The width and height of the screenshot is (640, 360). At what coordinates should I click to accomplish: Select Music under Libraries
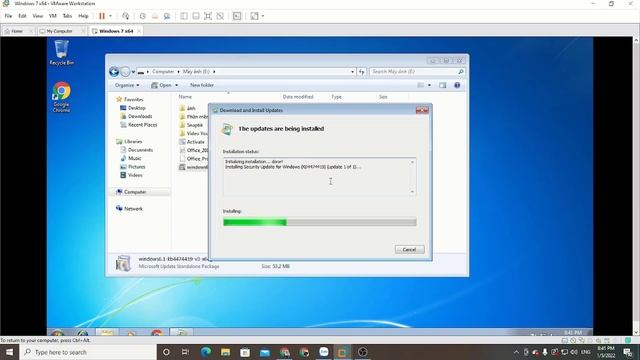point(131,158)
